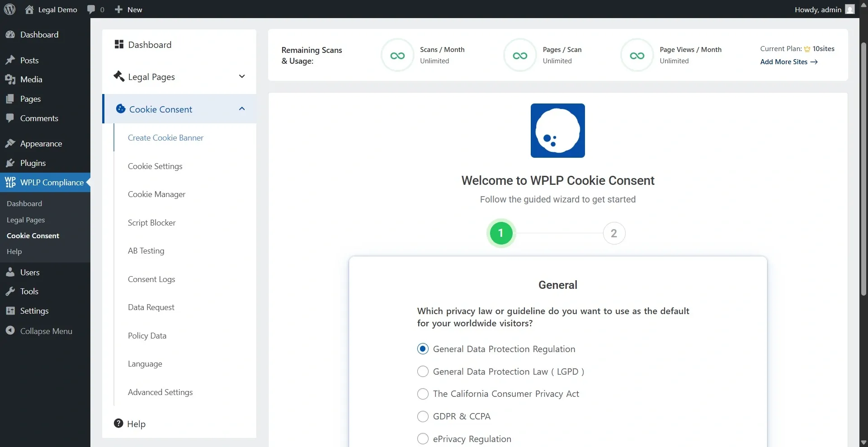Click the page vertical scrollbar thumb
Image resolution: width=868 pixels, height=447 pixels.
(863, 169)
